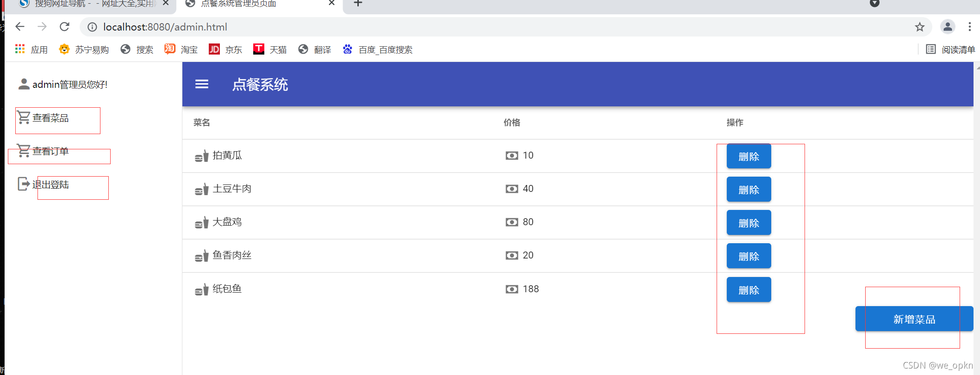The image size is (980, 375).
Task: Open the 百度_百度搜索 bookmark
Action: pos(377,49)
